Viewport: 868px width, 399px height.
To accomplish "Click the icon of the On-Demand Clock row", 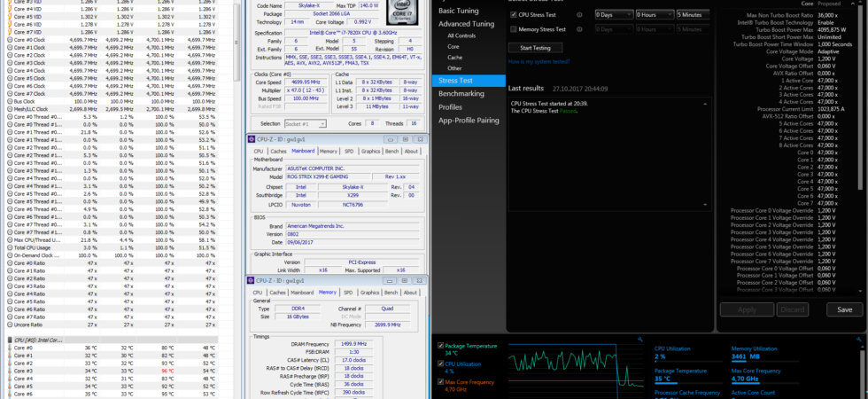I will pos(10,255).
